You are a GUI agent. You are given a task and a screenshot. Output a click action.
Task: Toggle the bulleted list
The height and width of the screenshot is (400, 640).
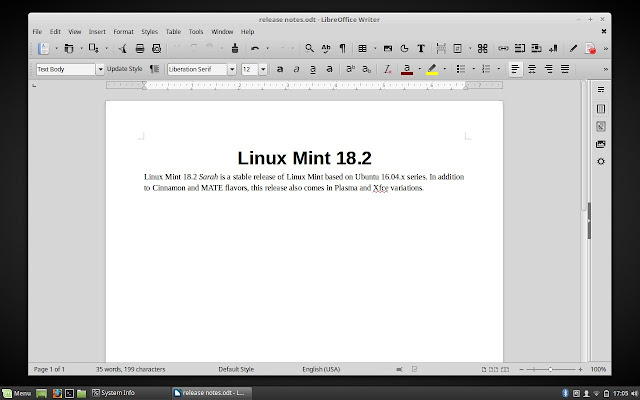point(461,69)
